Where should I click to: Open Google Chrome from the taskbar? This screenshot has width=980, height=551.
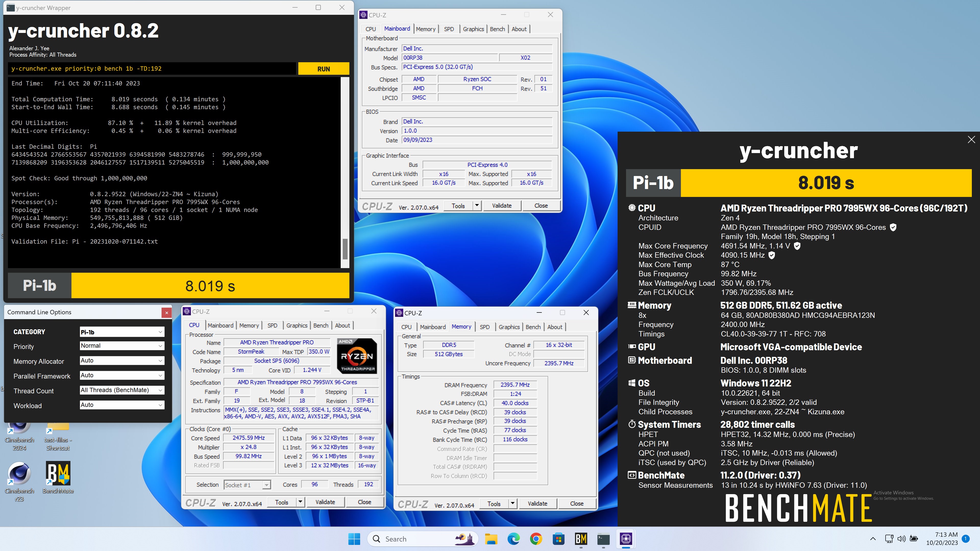click(536, 539)
